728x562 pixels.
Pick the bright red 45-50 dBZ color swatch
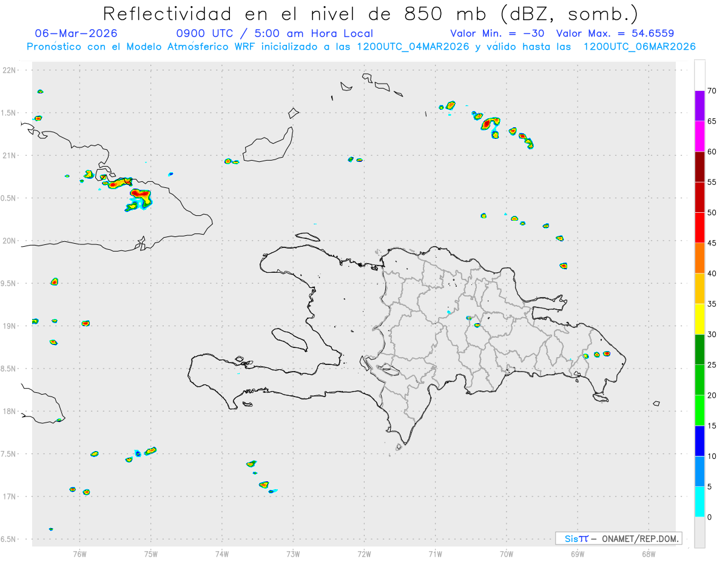pos(699,227)
